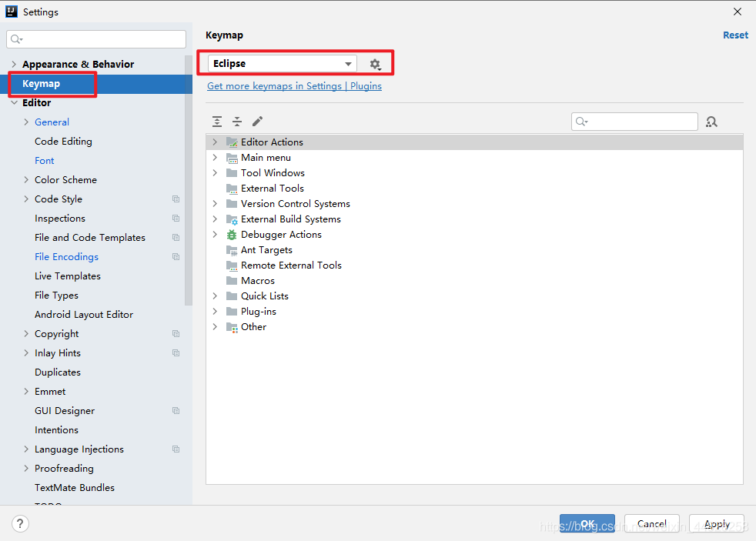Expand the Color Scheme node
The image size is (756, 541).
[26, 179]
